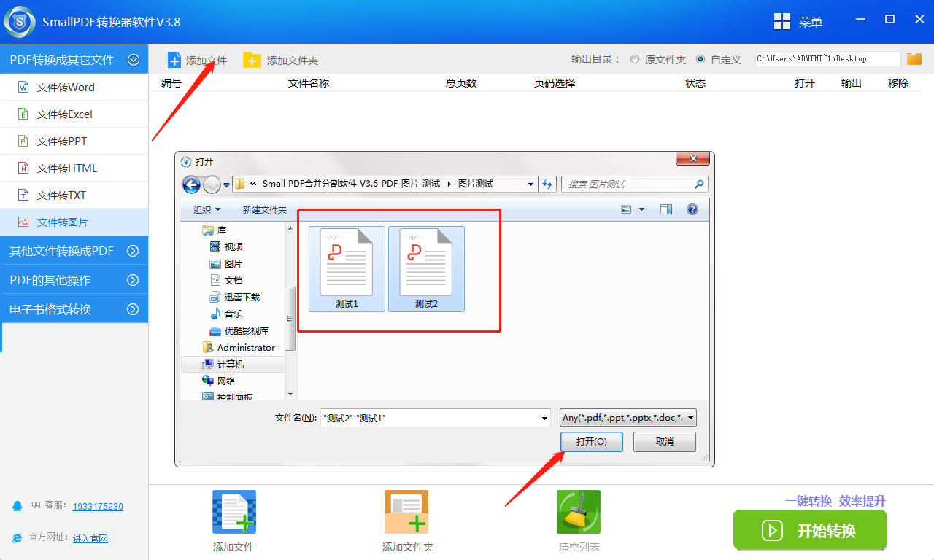
Task: Click the File to PPT icon
Action: pyautogui.click(x=23, y=141)
